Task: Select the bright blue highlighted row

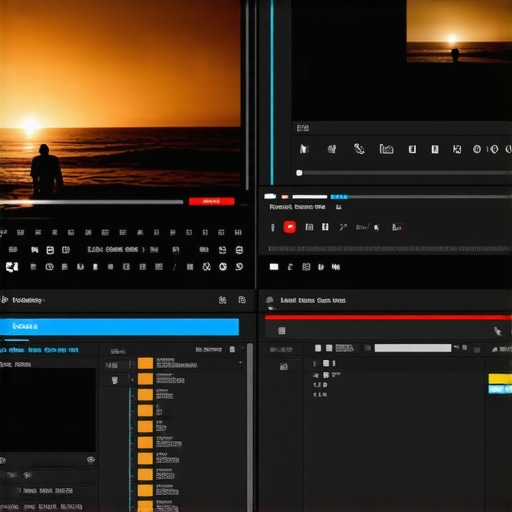Action: point(119,327)
